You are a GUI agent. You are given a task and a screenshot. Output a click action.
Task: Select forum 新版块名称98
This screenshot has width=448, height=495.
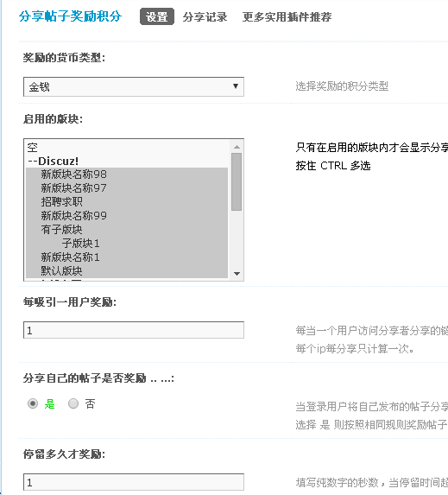[127, 175]
